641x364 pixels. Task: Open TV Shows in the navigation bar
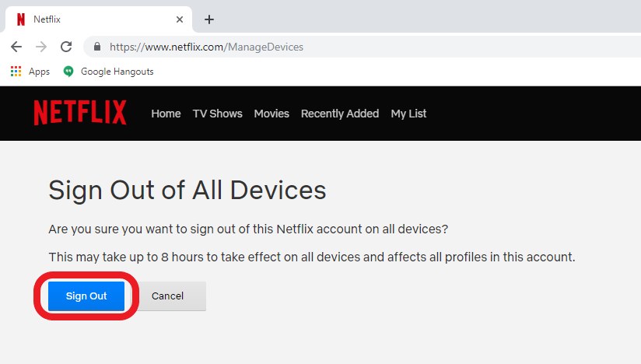tap(218, 114)
